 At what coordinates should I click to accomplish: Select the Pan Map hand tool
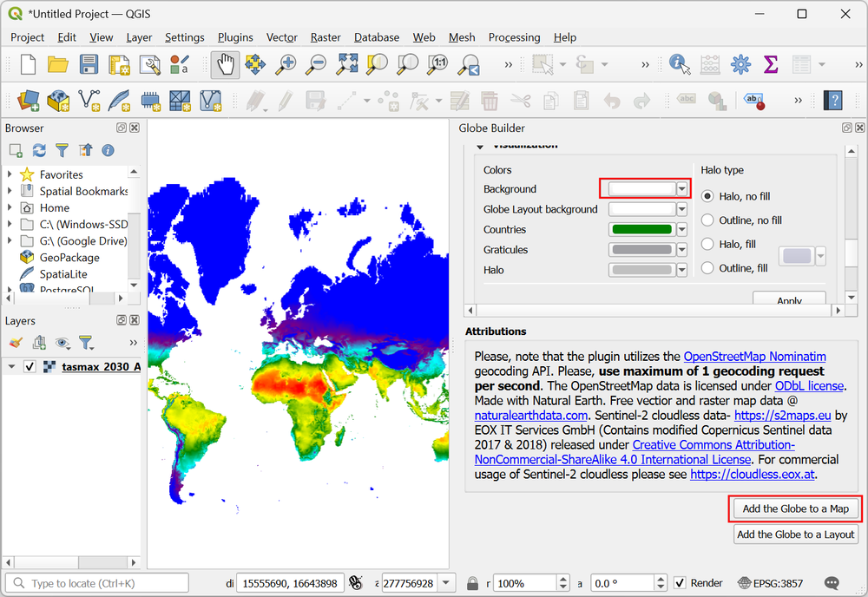pyautogui.click(x=225, y=65)
